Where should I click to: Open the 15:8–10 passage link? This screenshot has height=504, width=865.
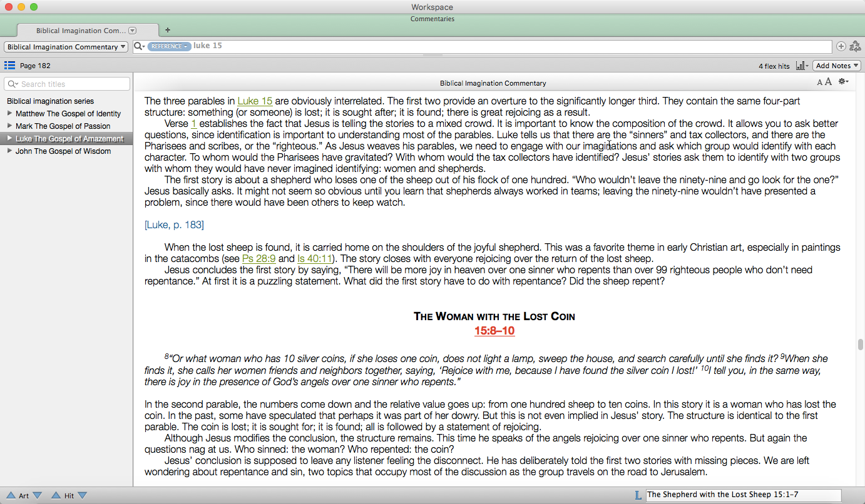tap(494, 331)
